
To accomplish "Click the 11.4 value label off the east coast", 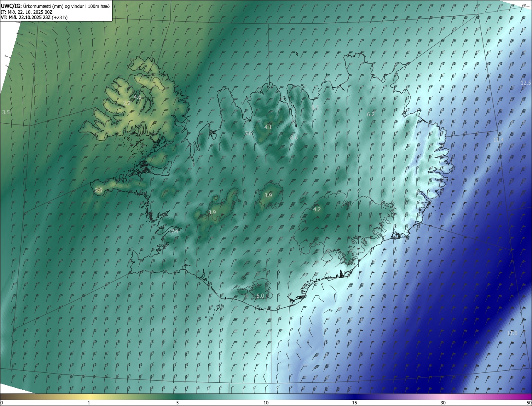I will [x=498, y=140].
